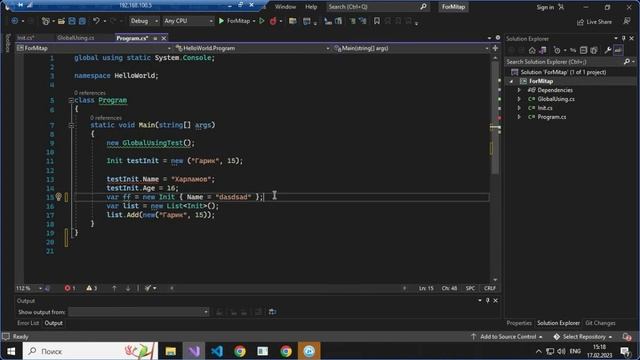Open the Window menu
Viewport: 640px width, 360px height.
click(285, 7)
